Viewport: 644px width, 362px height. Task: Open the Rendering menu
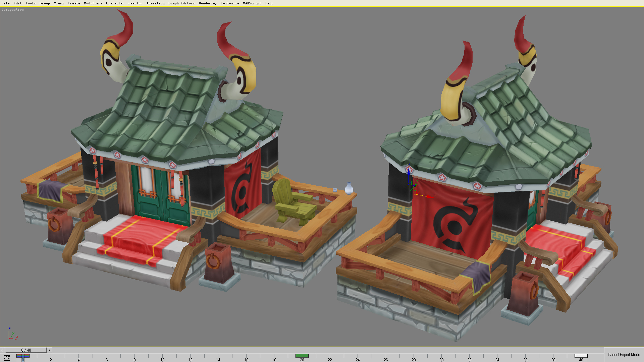(208, 3)
